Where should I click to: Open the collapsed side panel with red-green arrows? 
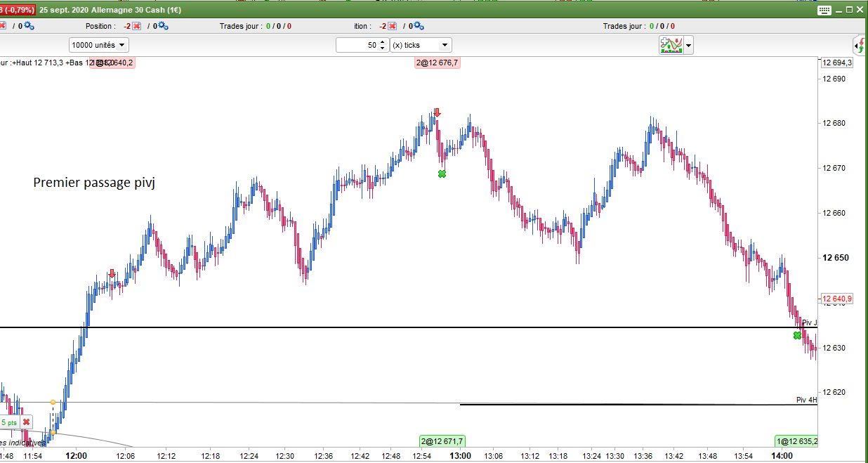860,46
